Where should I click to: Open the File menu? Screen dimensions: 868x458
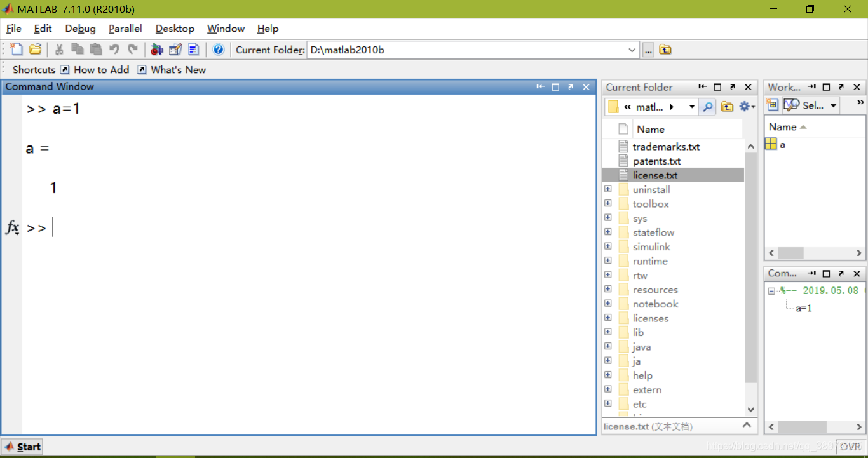click(x=13, y=29)
